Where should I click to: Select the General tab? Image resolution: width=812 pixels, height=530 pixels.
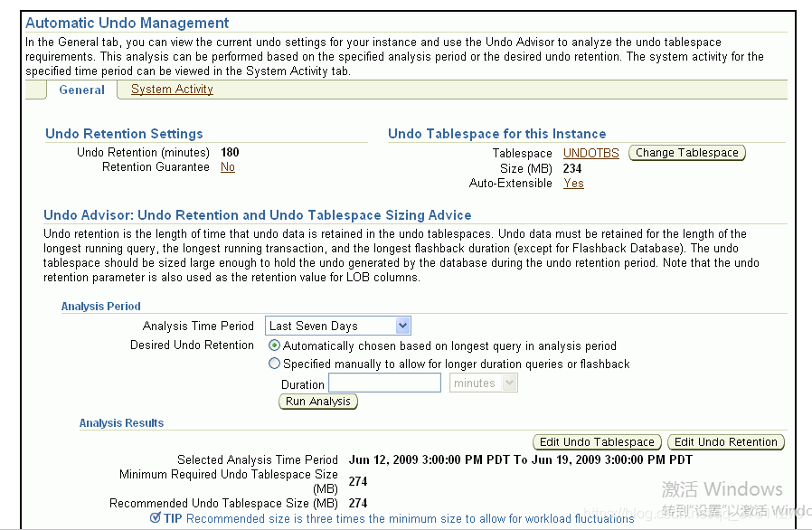pyautogui.click(x=81, y=90)
